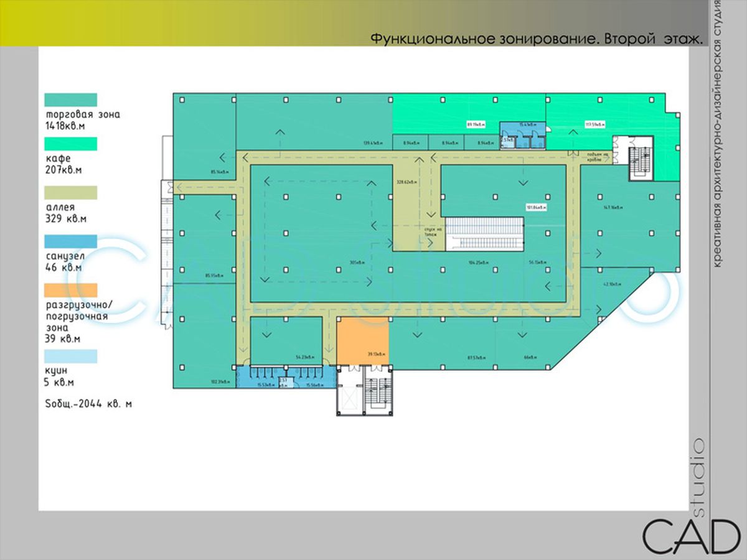This screenshot has width=747, height=560.
Task: Click the legend value '329 кв.м'
Action: click(65, 218)
